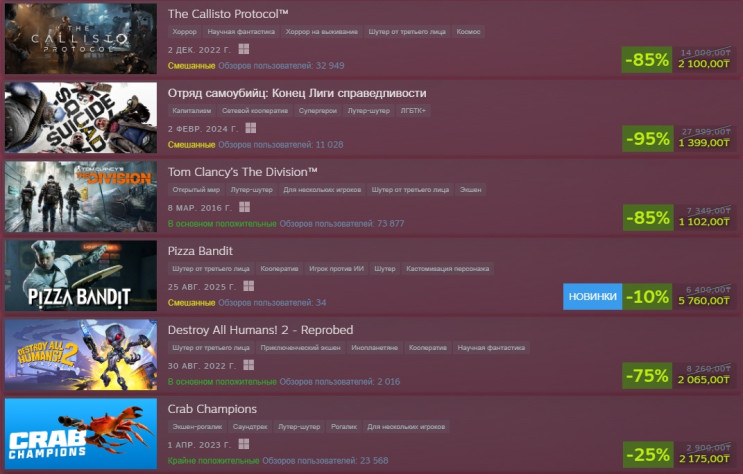Select the Хоррор tag on Callisto Protocol

pyautogui.click(x=184, y=32)
